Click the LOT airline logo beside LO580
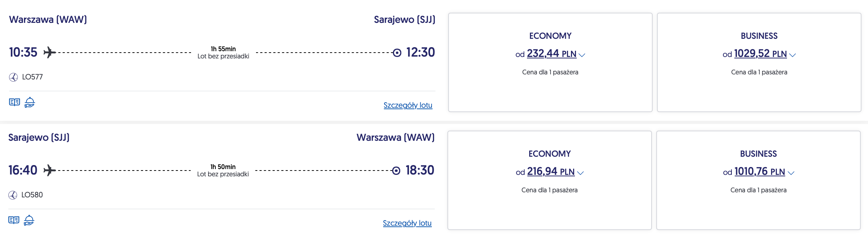This screenshot has height=238, width=868. [13, 195]
